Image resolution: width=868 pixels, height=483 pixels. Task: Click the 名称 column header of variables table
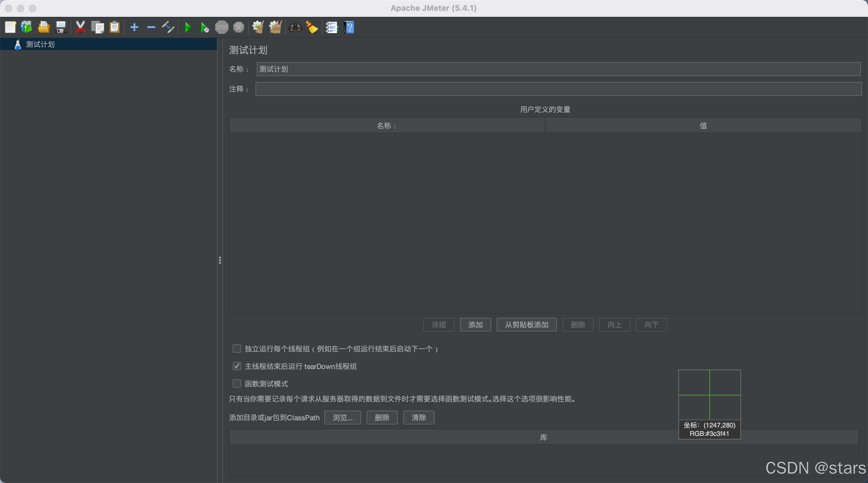[x=387, y=126]
